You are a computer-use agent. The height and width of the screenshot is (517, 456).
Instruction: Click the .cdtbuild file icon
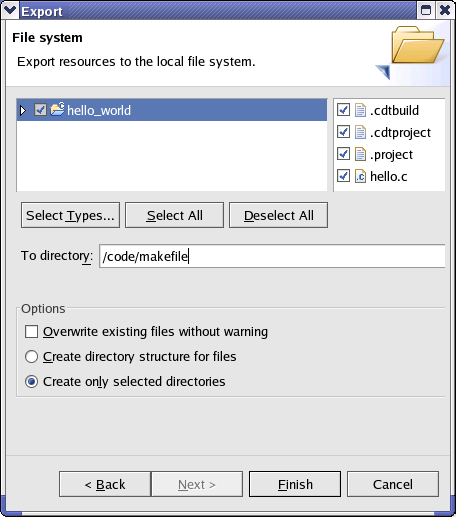[x=360, y=110]
